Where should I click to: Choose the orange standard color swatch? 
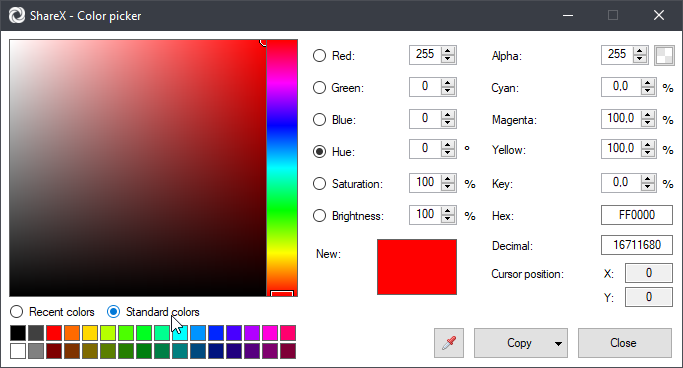72,333
